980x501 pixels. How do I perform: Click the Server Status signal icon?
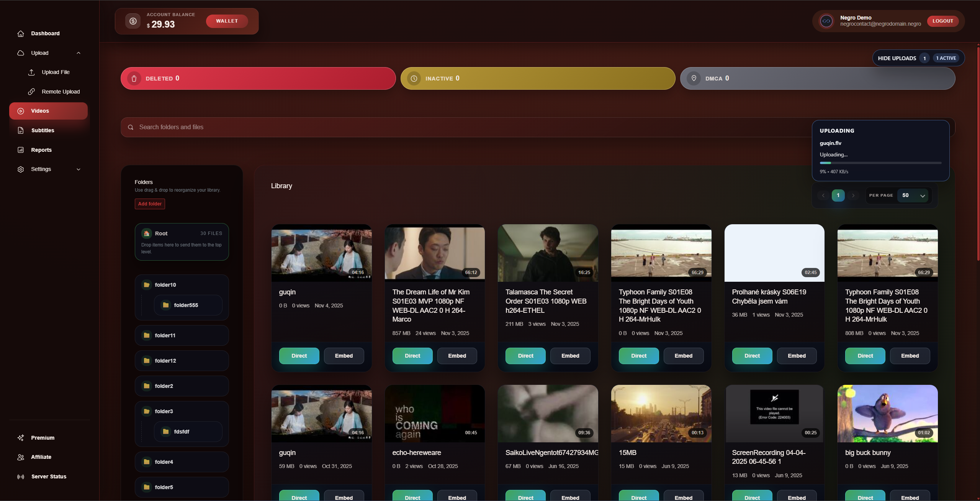pos(21,476)
